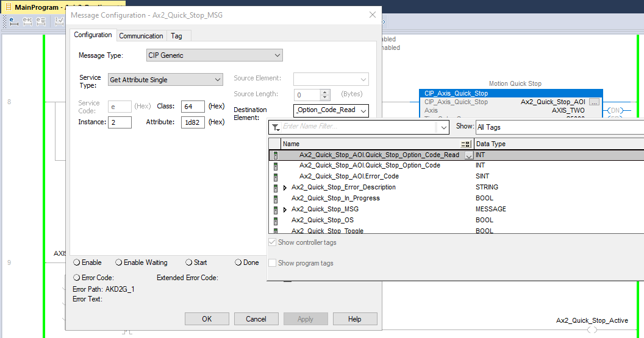Click the Help button
This screenshot has height=338, width=644.
[355, 319]
